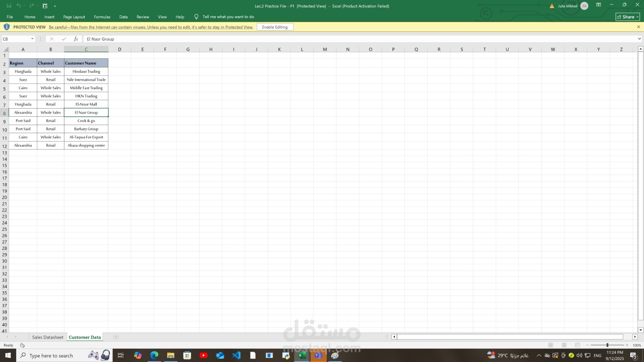Viewport: 644px width, 362px height.
Task: Click the activation warning triangle icon
Action: click(552, 6)
